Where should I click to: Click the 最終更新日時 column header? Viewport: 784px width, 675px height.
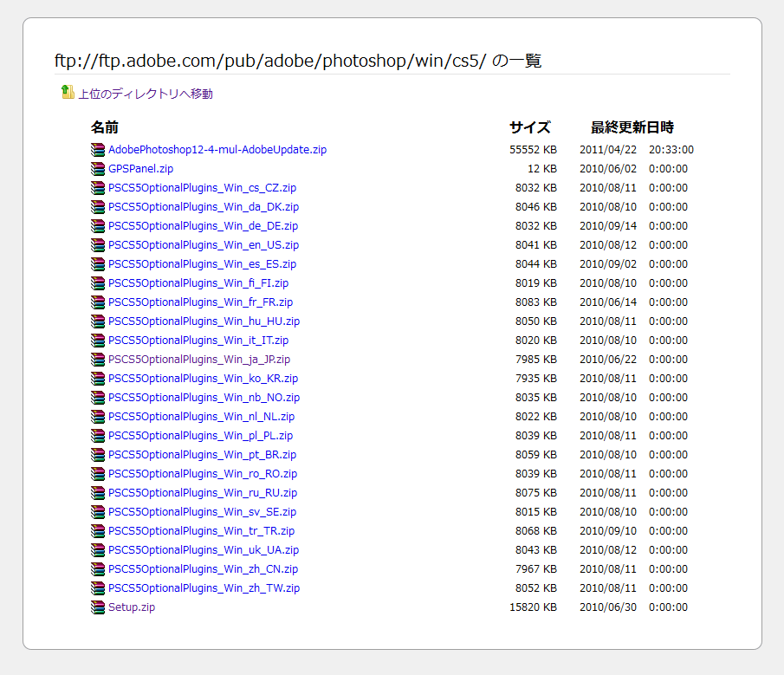tap(632, 127)
